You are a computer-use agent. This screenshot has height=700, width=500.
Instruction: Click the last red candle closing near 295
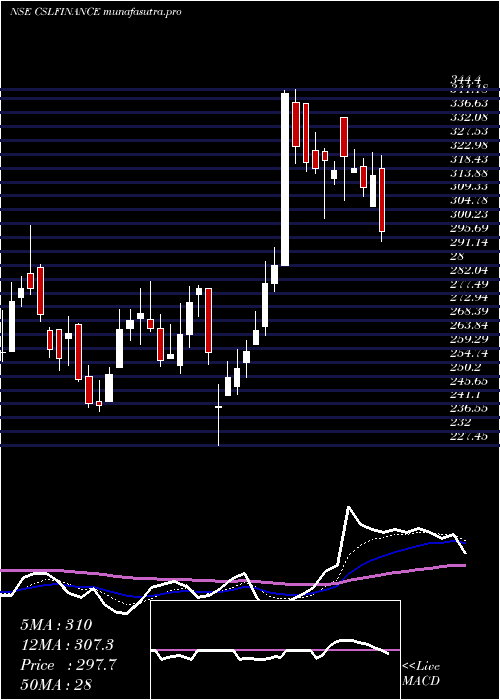[x=382, y=199]
